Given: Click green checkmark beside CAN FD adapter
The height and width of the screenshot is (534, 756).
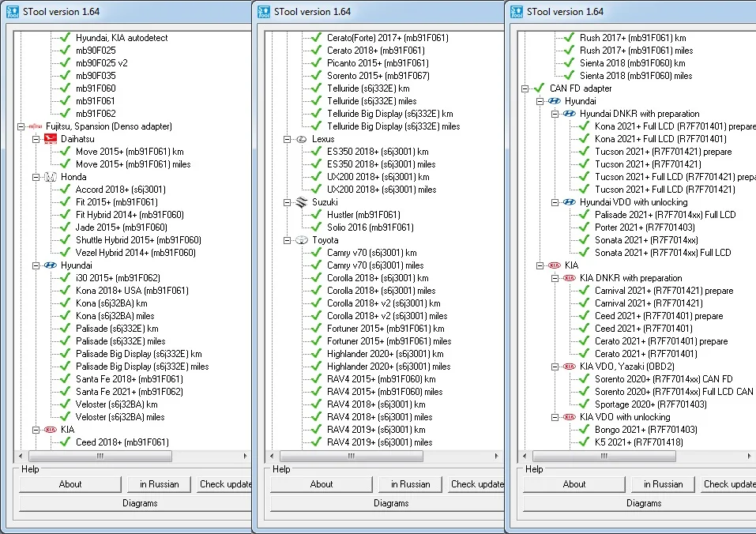Looking at the screenshot, I should (539, 88).
